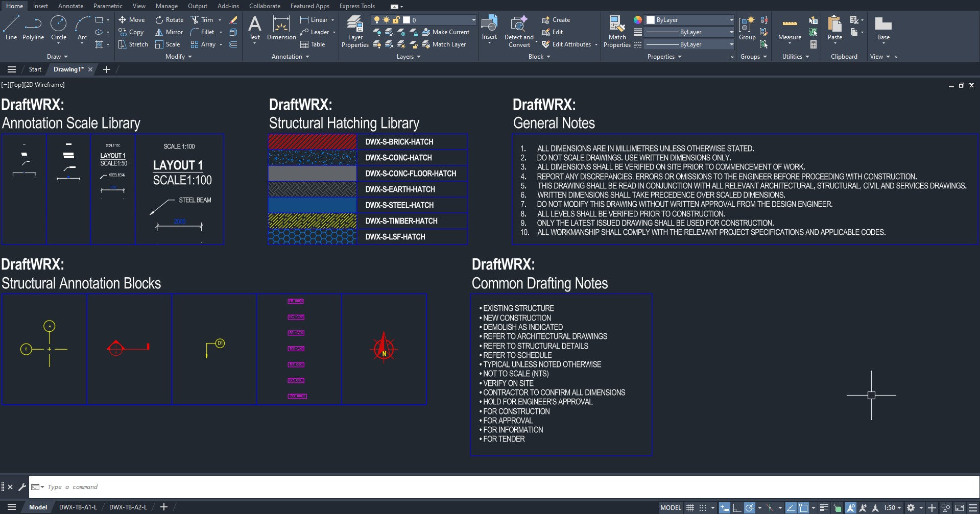980x514 pixels.
Task: Click Edit Attributes button
Action: tap(566, 44)
